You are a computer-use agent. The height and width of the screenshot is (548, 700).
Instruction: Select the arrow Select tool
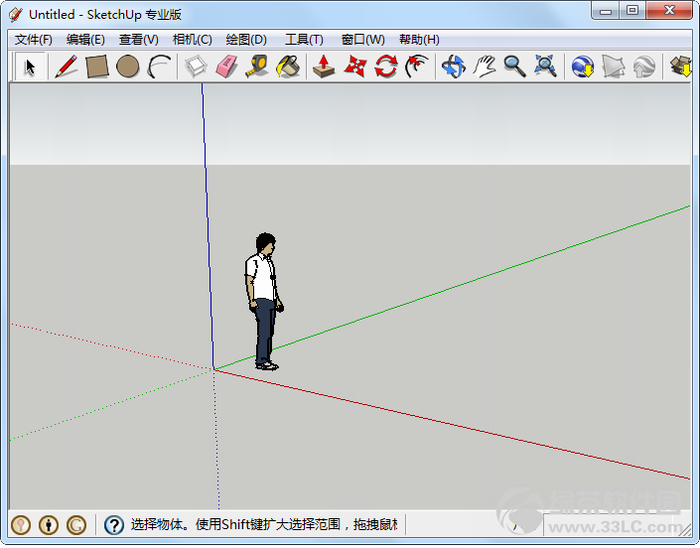click(30, 66)
